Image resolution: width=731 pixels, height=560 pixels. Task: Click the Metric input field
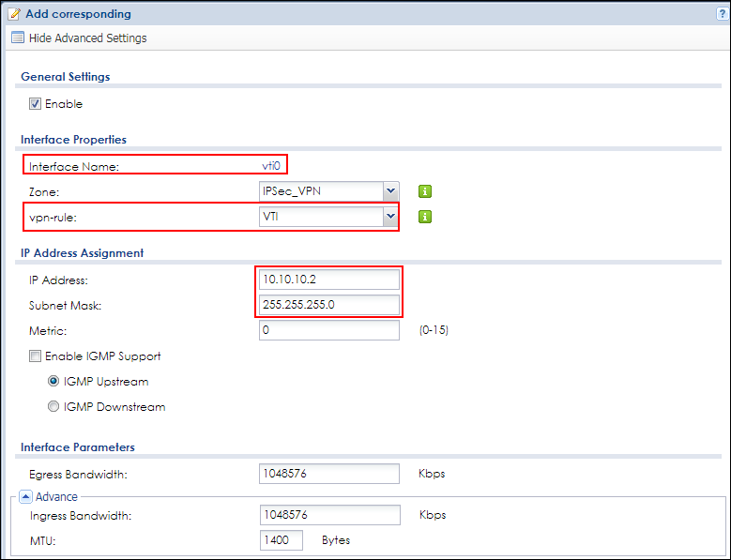point(328,330)
